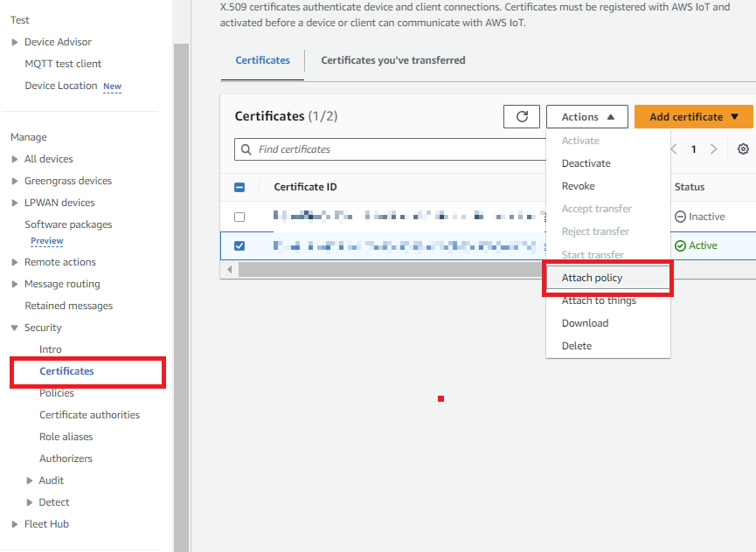Screen dimensions: 756x552
Task: Open Policies in the Security sidebar
Action: [x=56, y=393]
